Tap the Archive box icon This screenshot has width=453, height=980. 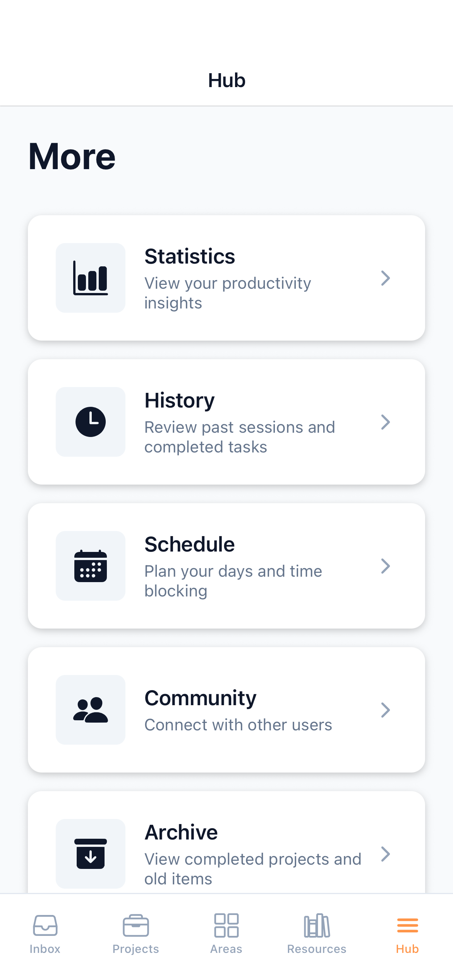tap(91, 854)
